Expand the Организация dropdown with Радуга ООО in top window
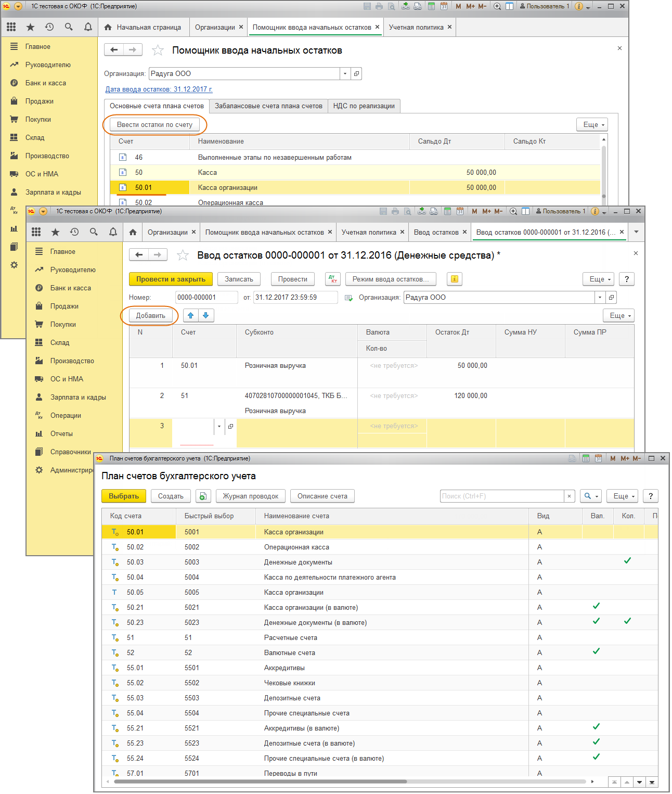 coord(345,74)
